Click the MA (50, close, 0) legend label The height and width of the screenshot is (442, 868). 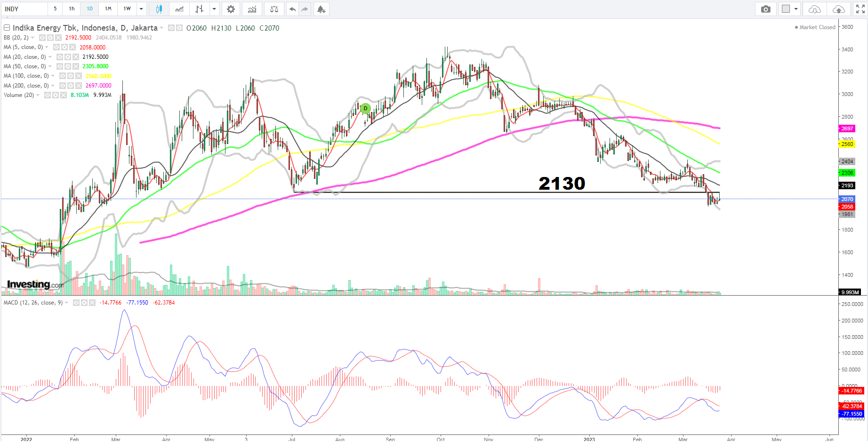25,66
